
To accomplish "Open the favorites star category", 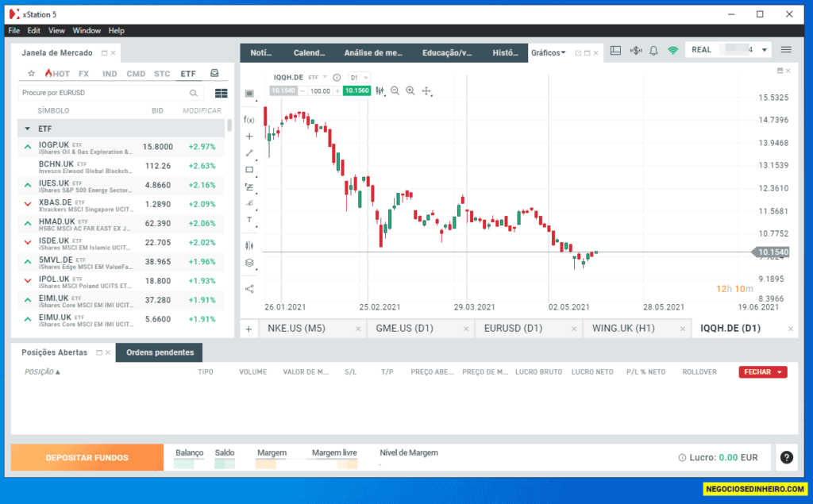I will coord(31,74).
